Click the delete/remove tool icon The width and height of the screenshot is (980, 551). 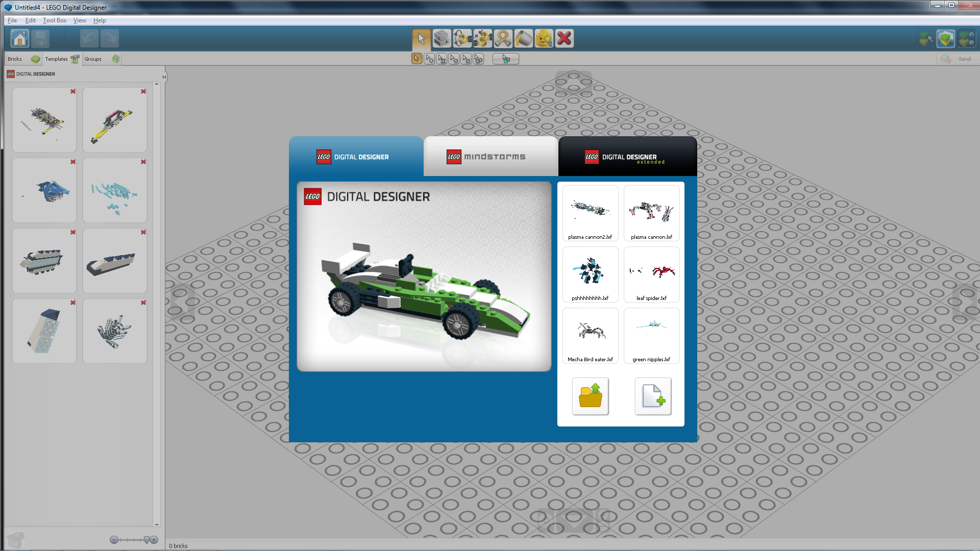(x=565, y=39)
